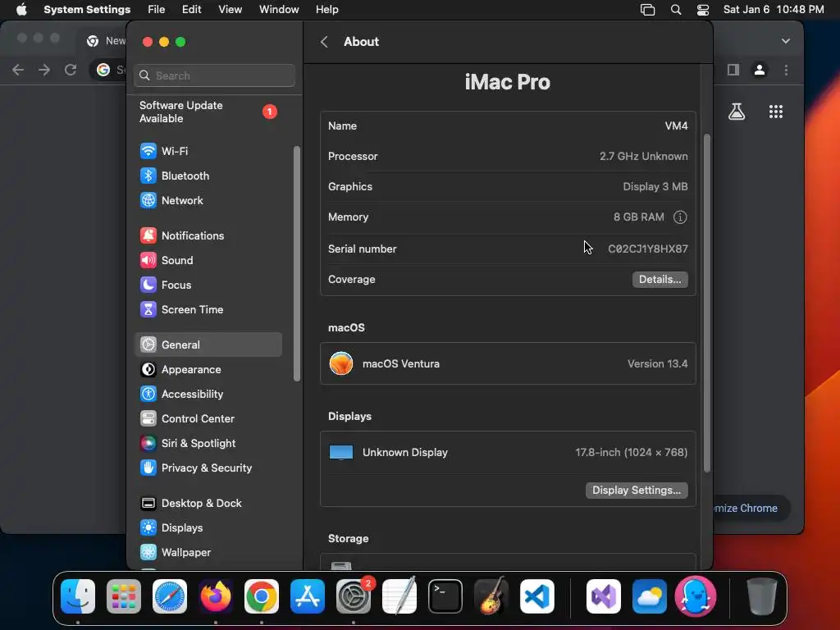Open the File menu
Viewport: 840px width, 630px height.
(x=157, y=10)
